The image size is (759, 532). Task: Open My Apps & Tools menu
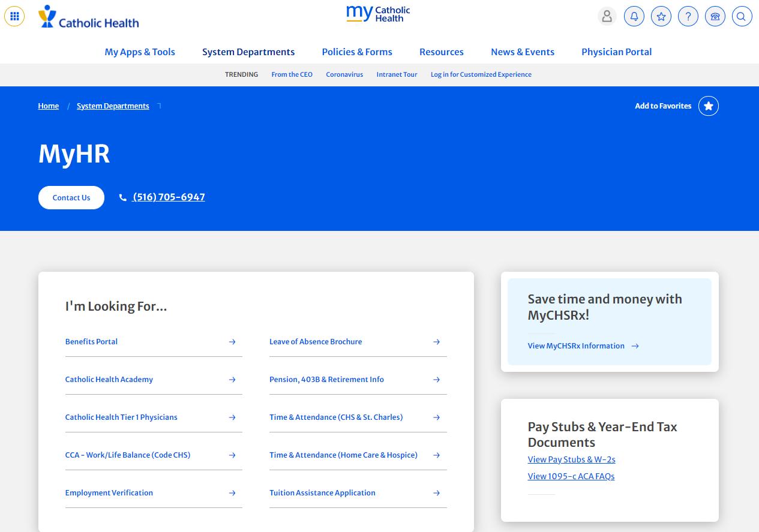140,52
